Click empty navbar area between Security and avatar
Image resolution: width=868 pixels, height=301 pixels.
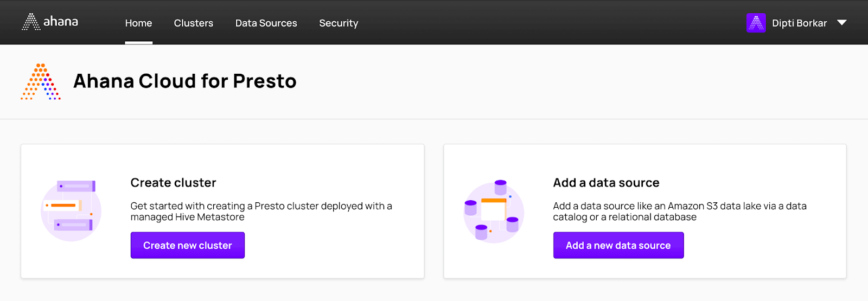point(542,23)
